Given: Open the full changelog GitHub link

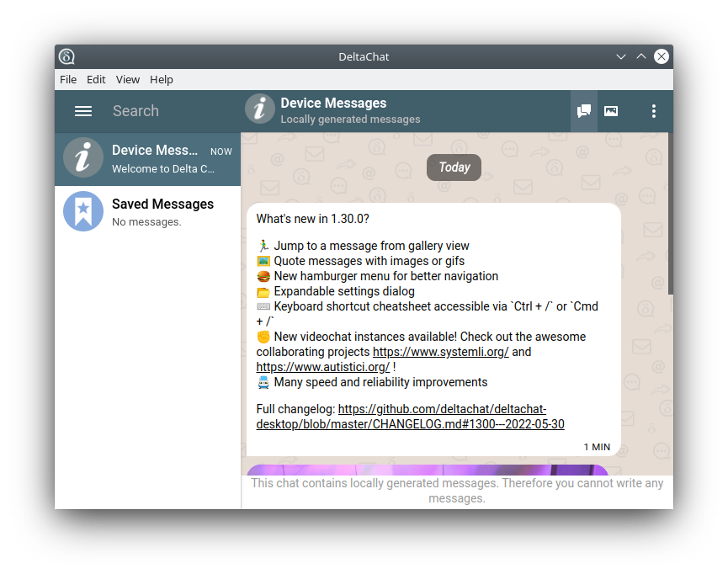Looking at the screenshot, I should point(410,417).
